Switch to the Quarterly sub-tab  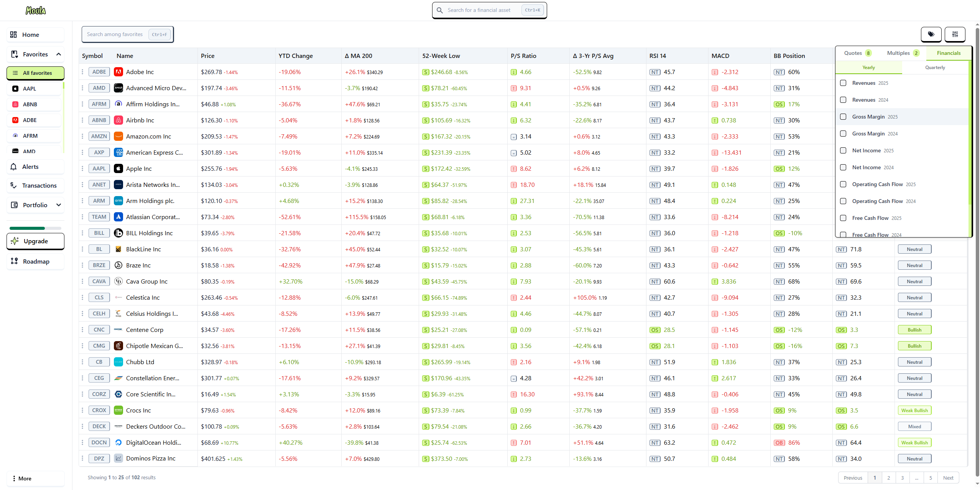(935, 68)
